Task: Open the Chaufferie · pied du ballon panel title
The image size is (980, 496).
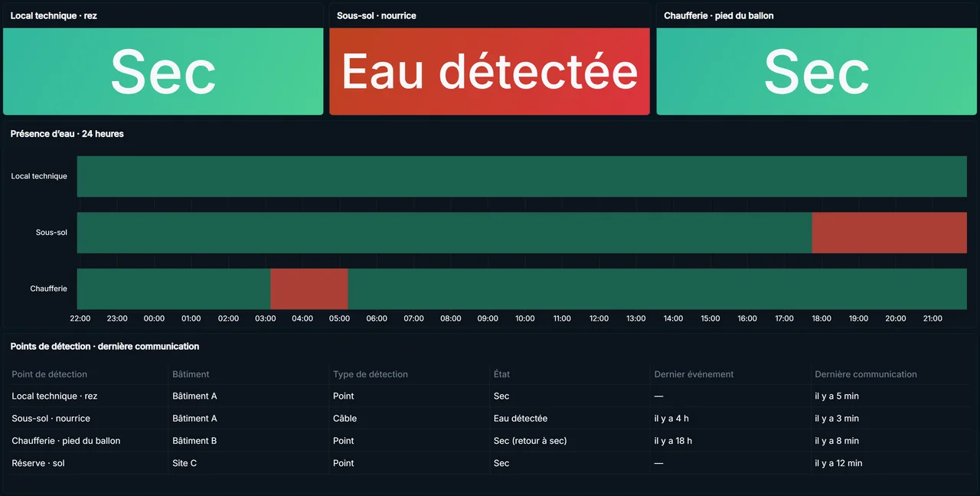Action: coord(719,15)
